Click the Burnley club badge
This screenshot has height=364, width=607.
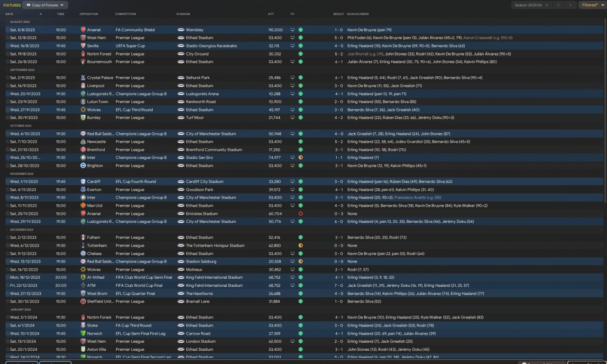pos(83,118)
